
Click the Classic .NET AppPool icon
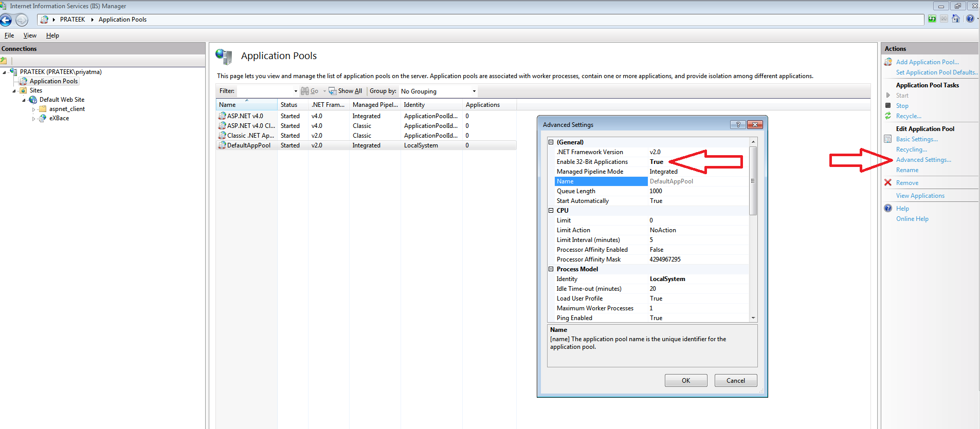click(222, 136)
